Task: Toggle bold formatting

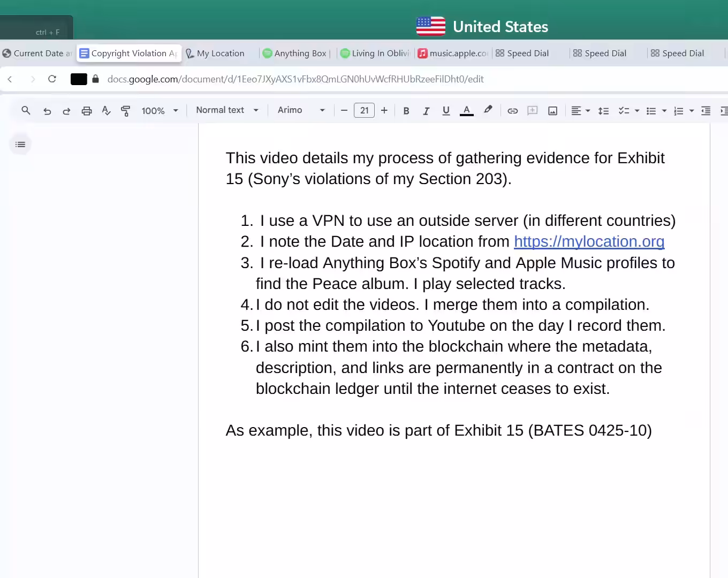Action: pos(406,111)
